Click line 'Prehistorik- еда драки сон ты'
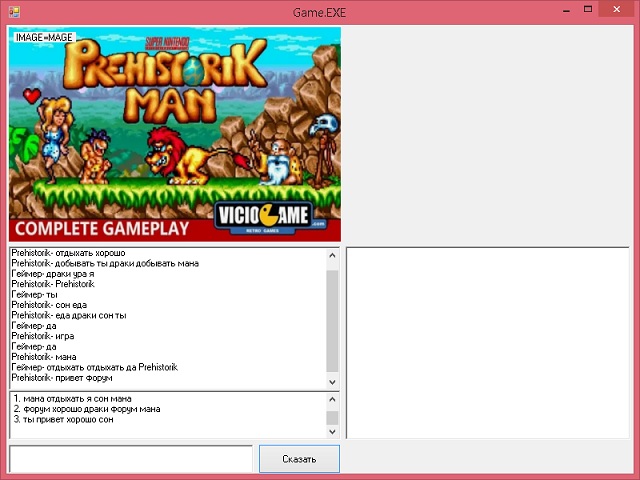 point(69,316)
